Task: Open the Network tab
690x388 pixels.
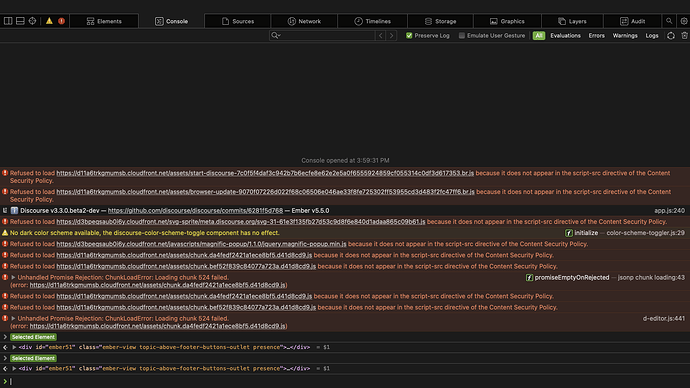Action: pos(304,21)
